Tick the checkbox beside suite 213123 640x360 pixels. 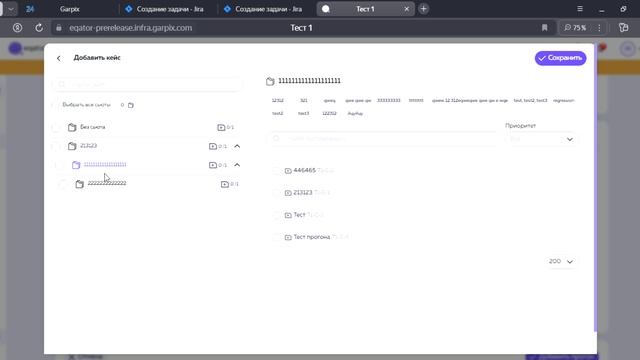point(56,146)
